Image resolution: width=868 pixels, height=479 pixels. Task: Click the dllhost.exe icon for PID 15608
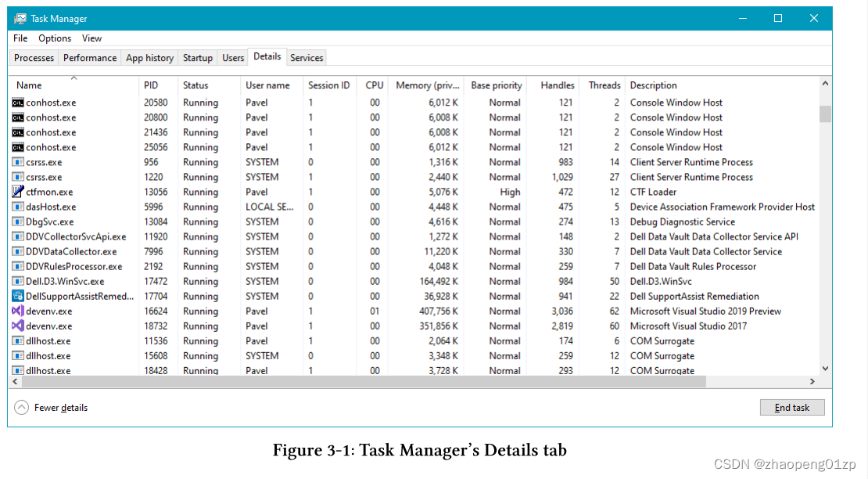(18, 356)
